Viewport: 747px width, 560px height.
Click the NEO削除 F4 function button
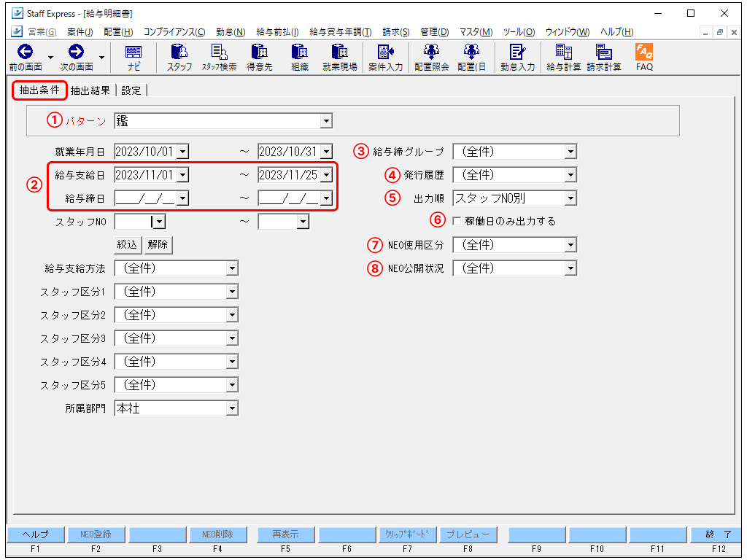click(x=217, y=534)
